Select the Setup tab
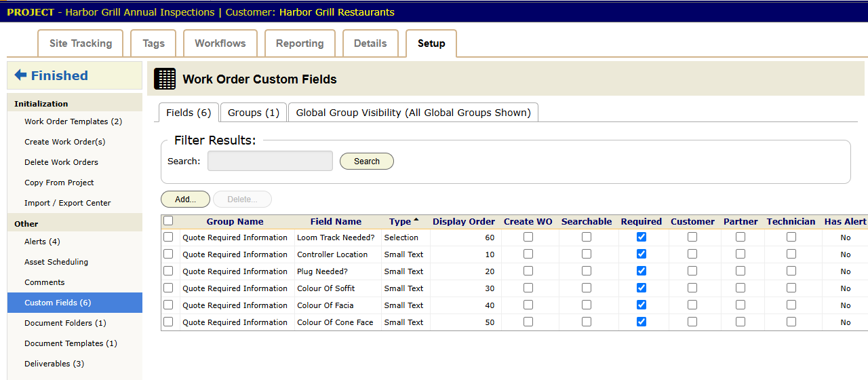Image resolution: width=868 pixels, height=380 pixels. [431, 43]
